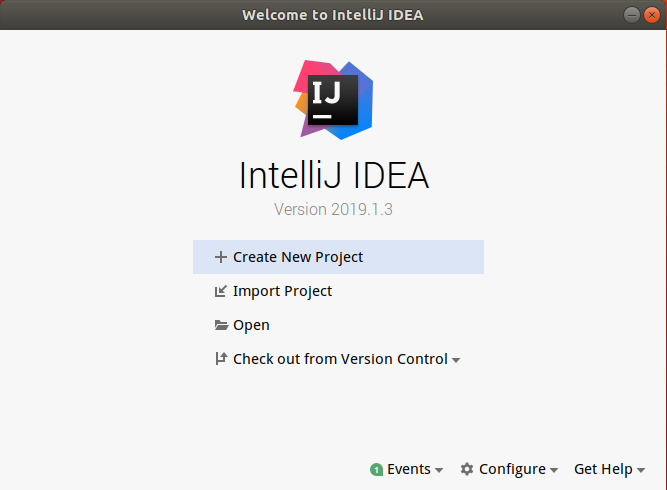The height and width of the screenshot is (490, 667).
Task: Open the Get Help menu label
Action: pyautogui.click(x=603, y=469)
